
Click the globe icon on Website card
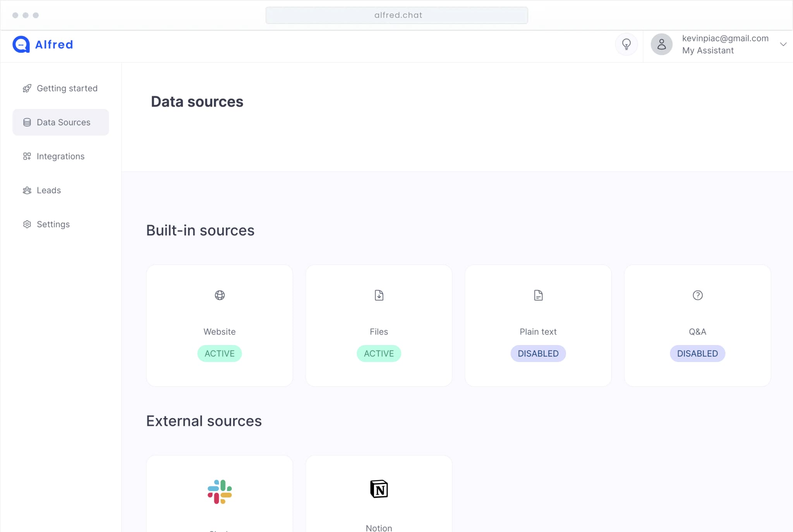point(220,295)
